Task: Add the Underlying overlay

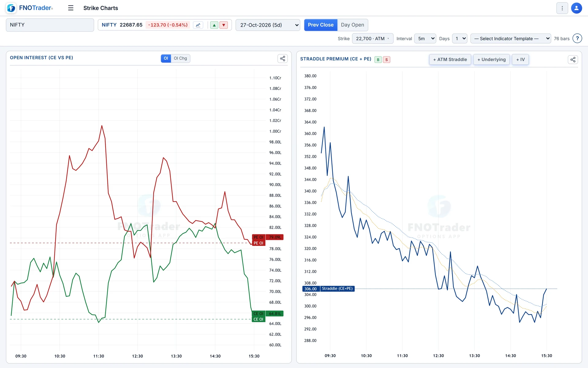Action: pyautogui.click(x=492, y=59)
